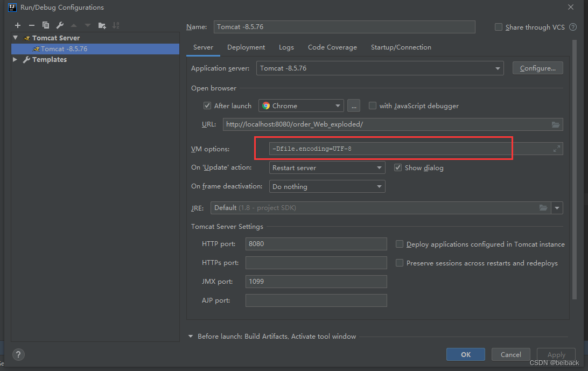Open the dialog help question mark button

click(18, 354)
